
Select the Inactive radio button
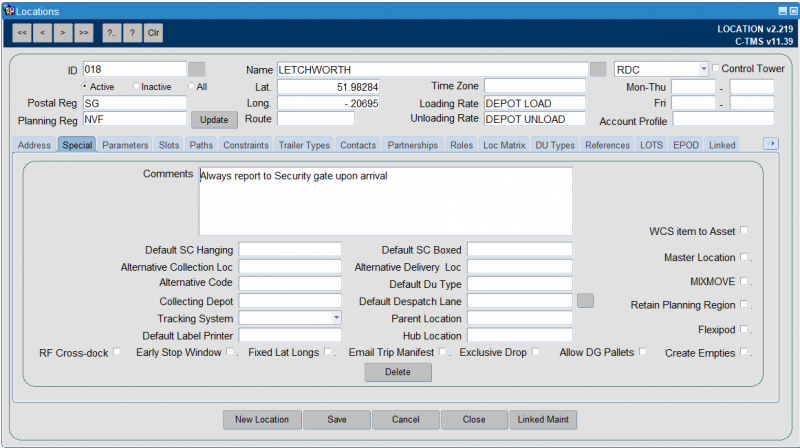coord(136,86)
